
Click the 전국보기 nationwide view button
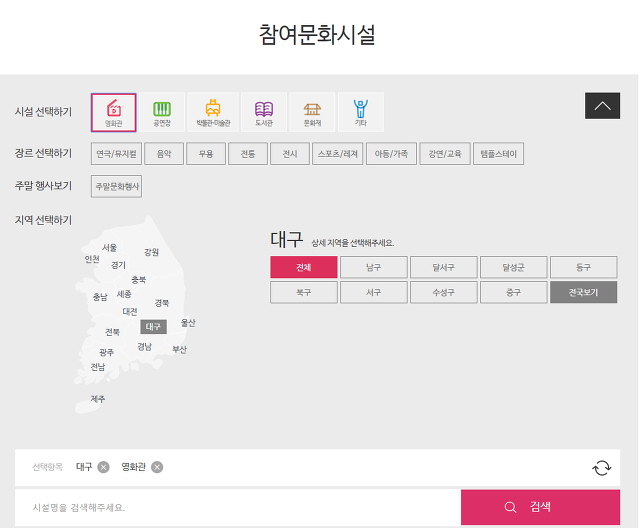[584, 292]
